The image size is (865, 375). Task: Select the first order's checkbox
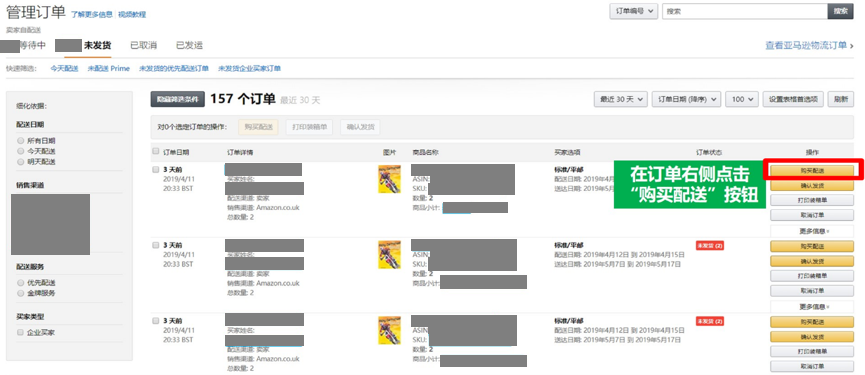tap(156, 169)
